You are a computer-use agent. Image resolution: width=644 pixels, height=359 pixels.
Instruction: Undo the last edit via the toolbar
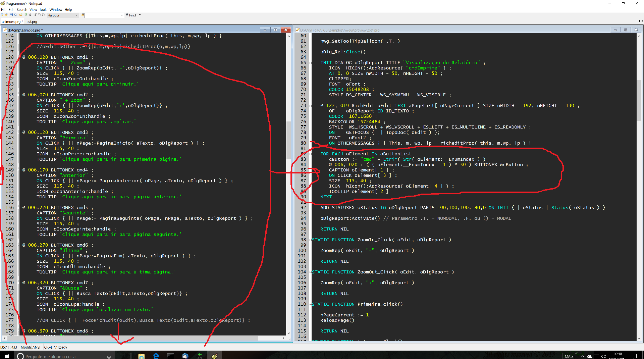[x=26, y=15]
